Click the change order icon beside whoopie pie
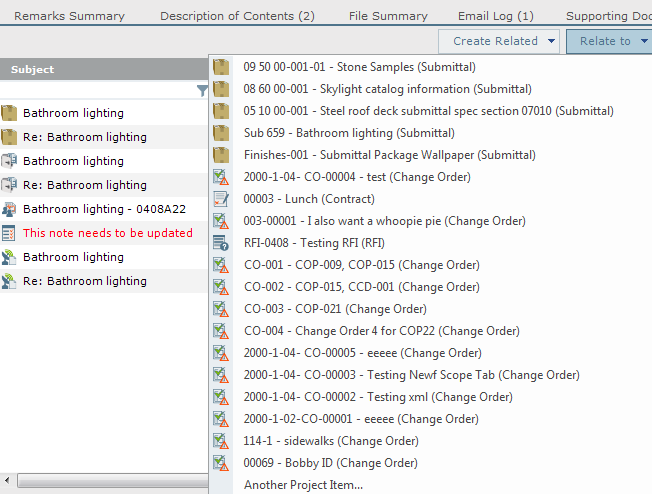The width and height of the screenshot is (652, 494). 221,221
